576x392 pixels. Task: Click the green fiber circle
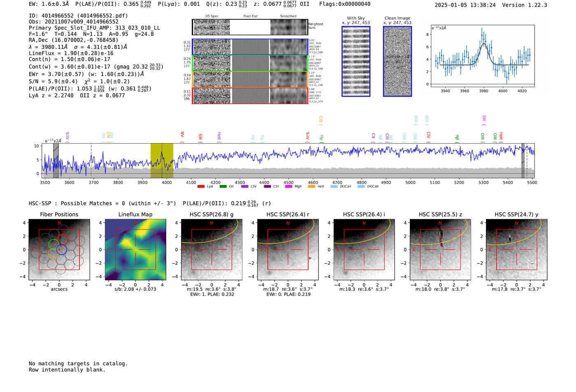point(53,244)
